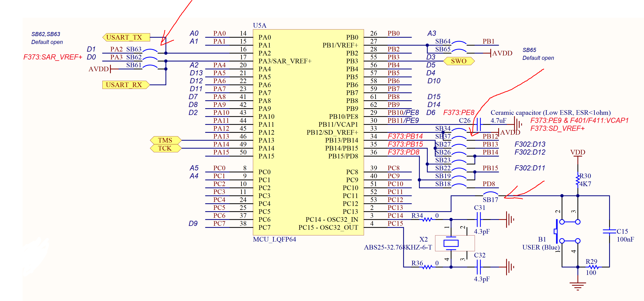The height and width of the screenshot is (301, 644).
Task: Click the PB11/VCAP1 pin name
Action: coord(338,124)
